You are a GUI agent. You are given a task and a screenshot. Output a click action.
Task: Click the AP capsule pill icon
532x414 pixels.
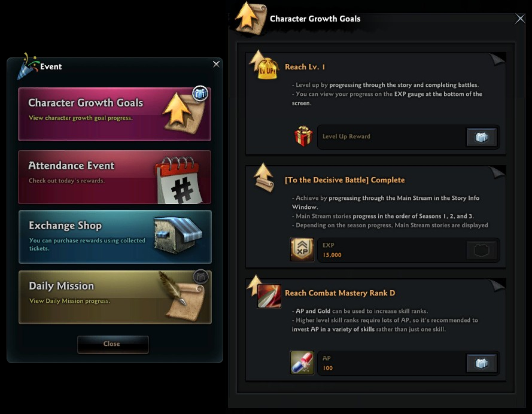[302, 363]
